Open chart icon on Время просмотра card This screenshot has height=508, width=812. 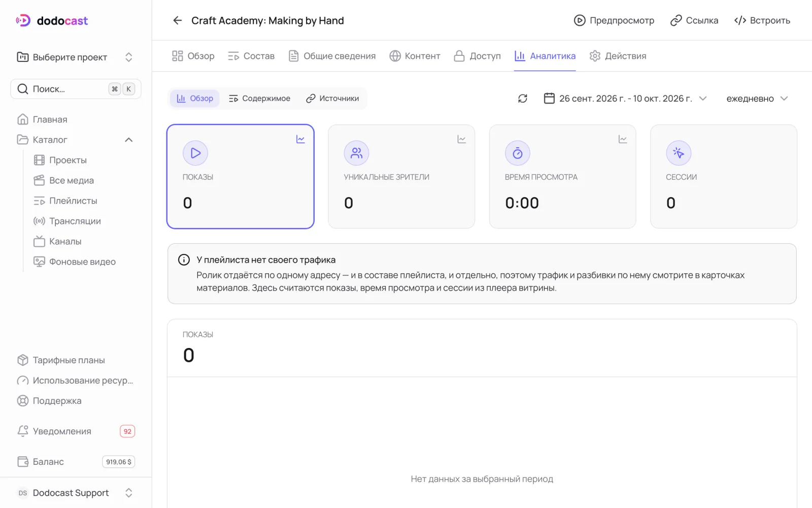[623, 139]
